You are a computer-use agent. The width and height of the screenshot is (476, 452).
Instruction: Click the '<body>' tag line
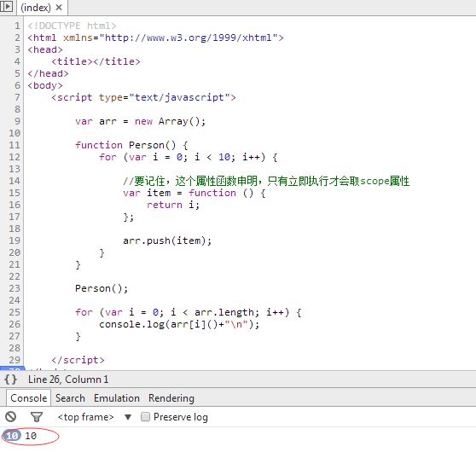click(45, 85)
